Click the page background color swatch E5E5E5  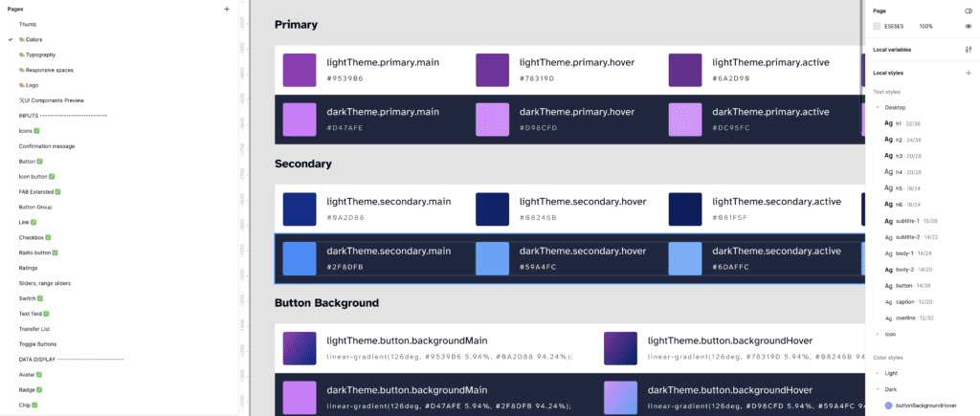(x=877, y=26)
